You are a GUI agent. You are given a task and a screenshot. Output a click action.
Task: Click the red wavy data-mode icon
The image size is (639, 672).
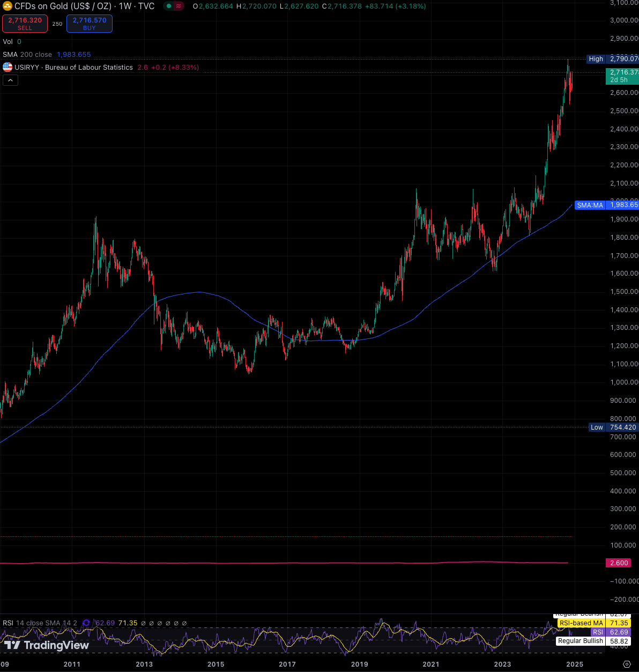179,6
